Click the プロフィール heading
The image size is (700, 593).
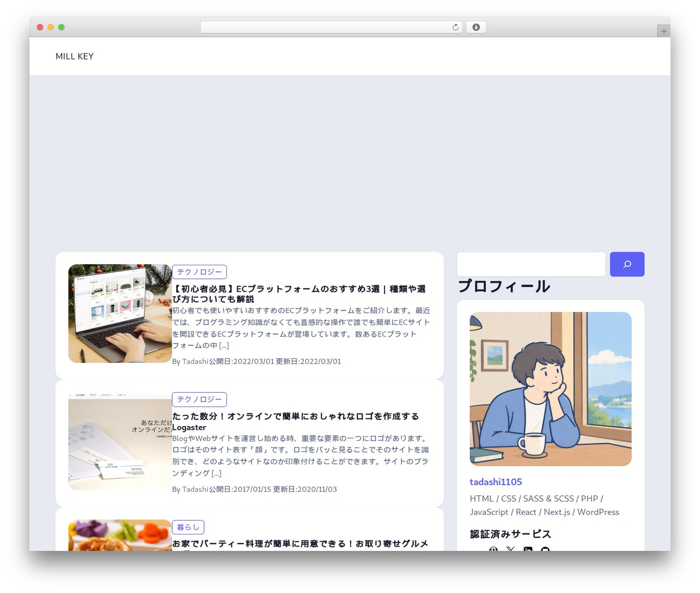point(504,287)
